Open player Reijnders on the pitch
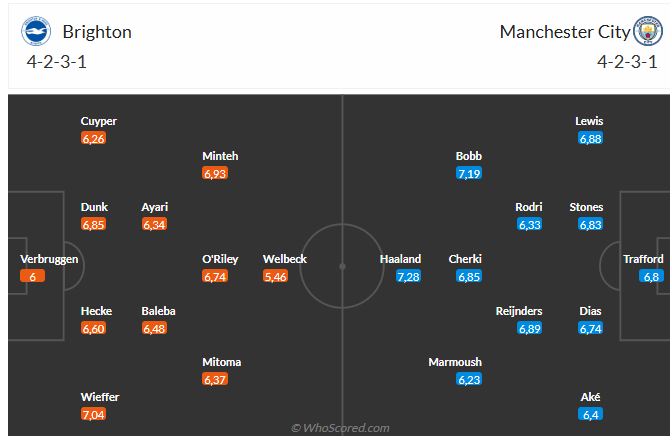This screenshot has height=436, width=670. coord(519,311)
